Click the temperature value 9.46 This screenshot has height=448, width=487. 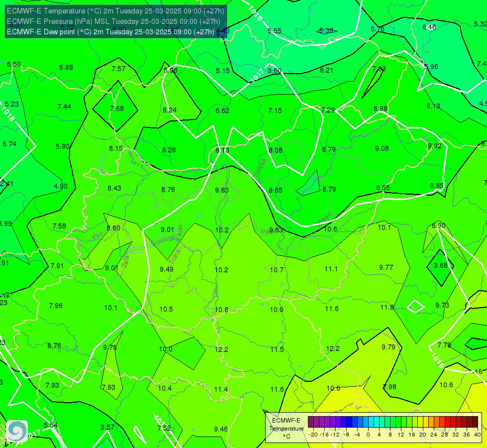pyautogui.click(x=221, y=430)
